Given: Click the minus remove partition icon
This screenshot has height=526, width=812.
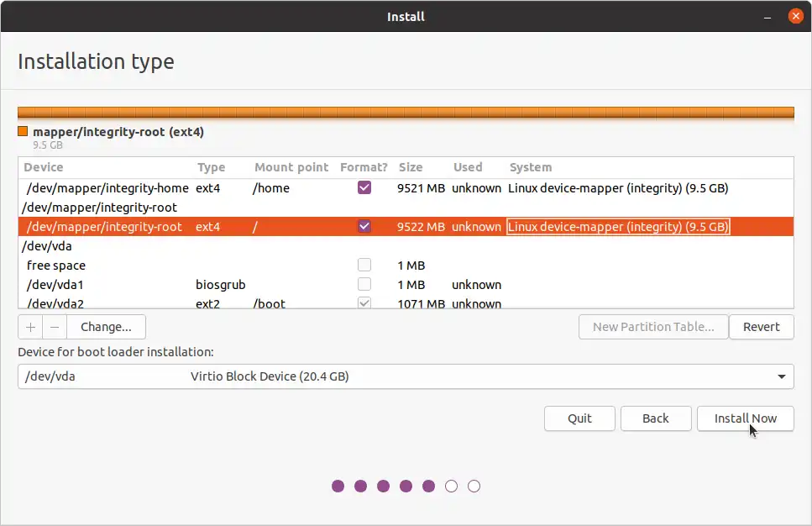Looking at the screenshot, I should 55,327.
